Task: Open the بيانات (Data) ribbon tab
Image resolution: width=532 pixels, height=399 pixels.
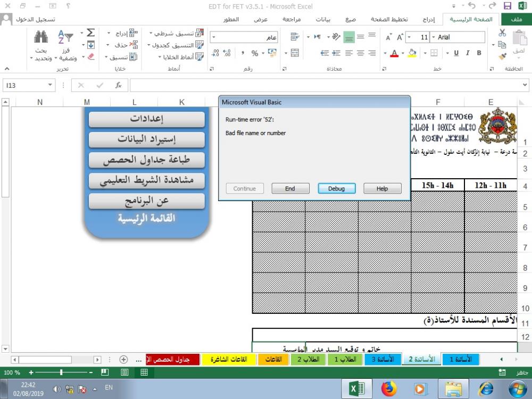Action: click(x=323, y=19)
